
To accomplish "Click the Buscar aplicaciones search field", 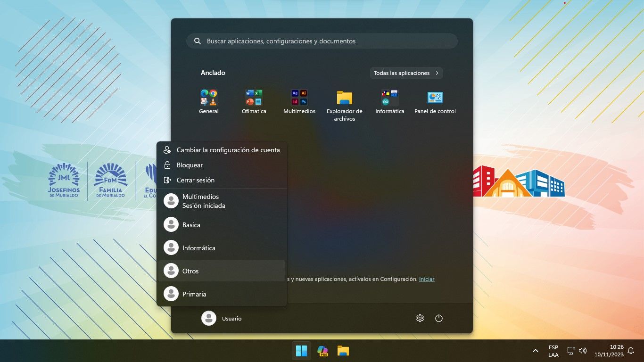I will 322,41.
